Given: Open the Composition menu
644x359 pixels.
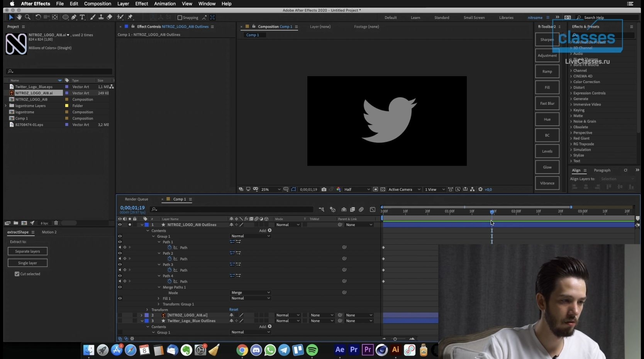Looking at the screenshot, I should (x=98, y=3).
